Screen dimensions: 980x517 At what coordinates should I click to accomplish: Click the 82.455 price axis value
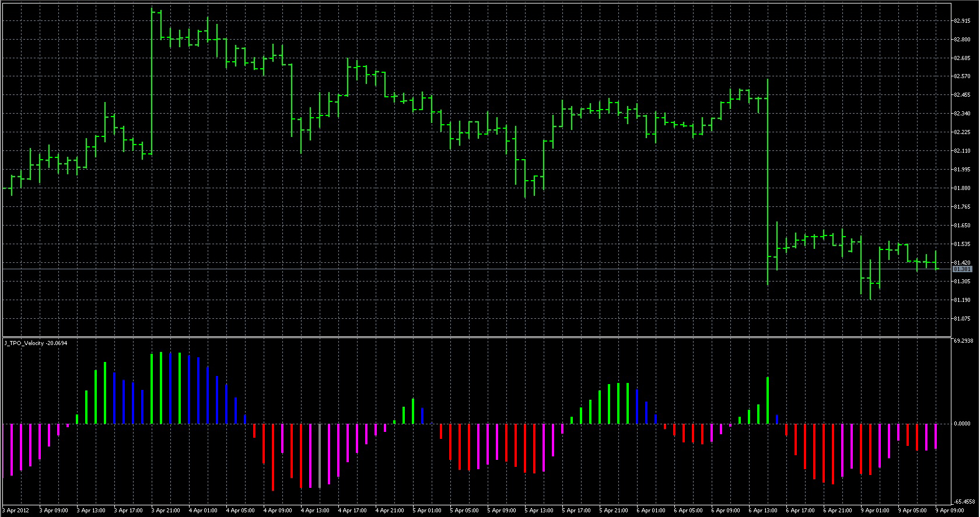(x=961, y=95)
